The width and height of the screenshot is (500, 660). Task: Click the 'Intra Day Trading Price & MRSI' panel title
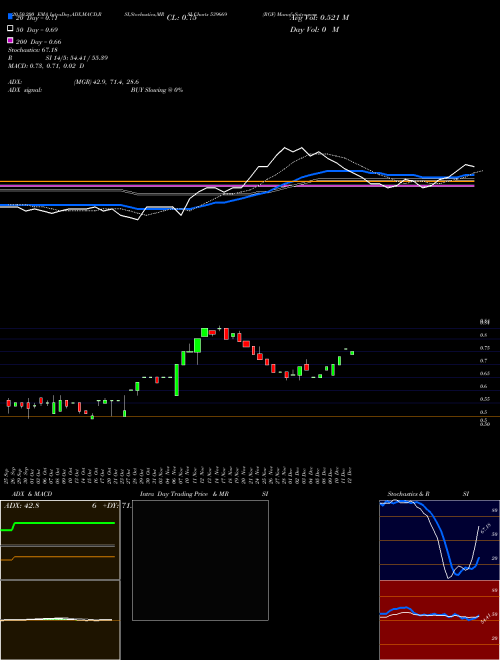204,494
